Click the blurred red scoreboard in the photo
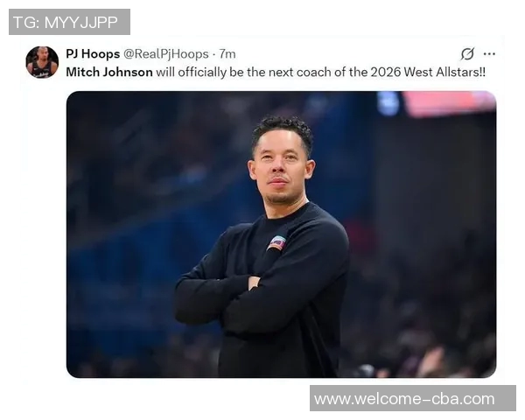The height and width of the screenshot is (420, 525). pyautogui.click(x=450, y=102)
